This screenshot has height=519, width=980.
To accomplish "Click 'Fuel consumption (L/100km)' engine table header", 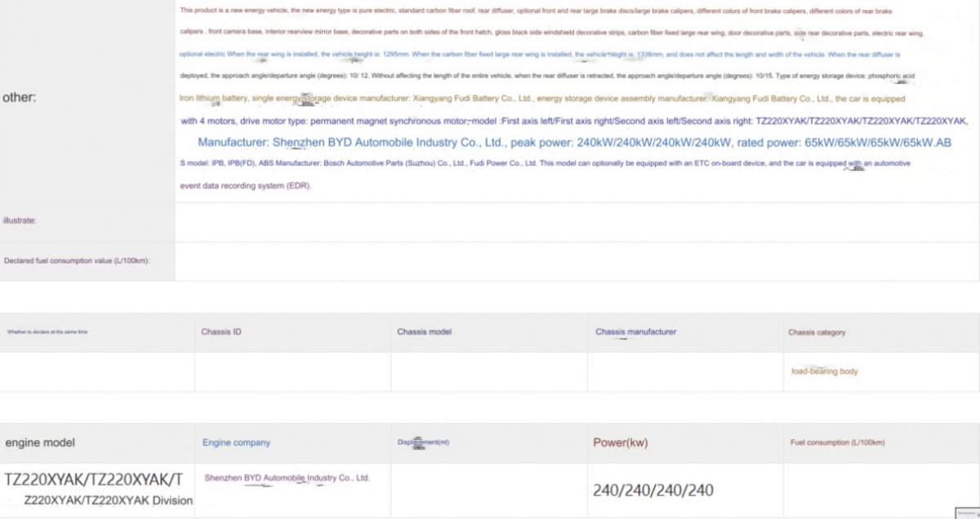I will pyautogui.click(x=837, y=442).
